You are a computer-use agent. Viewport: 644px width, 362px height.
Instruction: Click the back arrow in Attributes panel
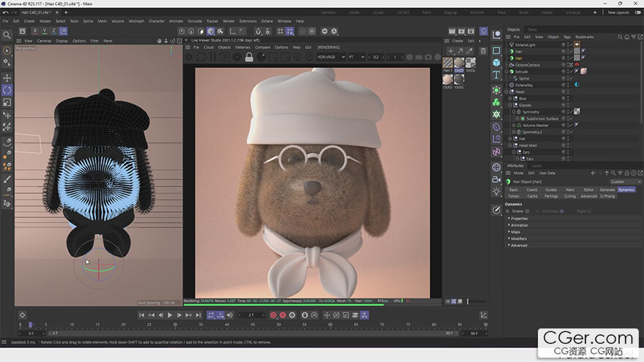593,173
